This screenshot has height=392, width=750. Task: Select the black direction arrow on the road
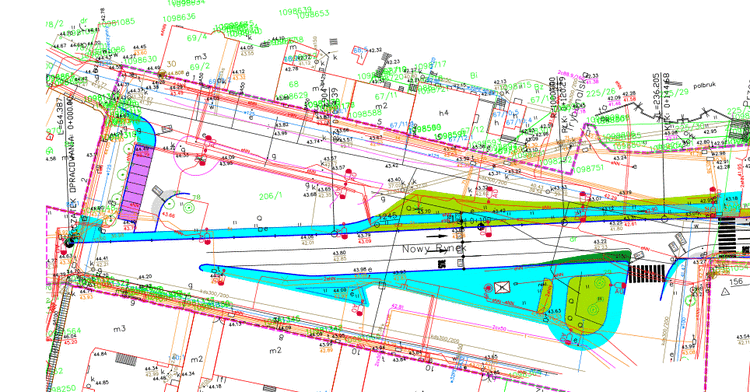435,236
